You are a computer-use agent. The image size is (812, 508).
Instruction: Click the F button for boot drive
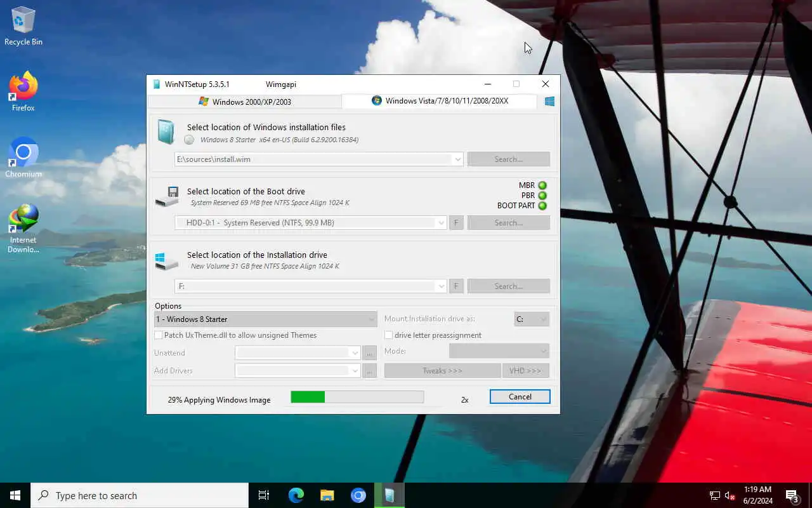(456, 223)
